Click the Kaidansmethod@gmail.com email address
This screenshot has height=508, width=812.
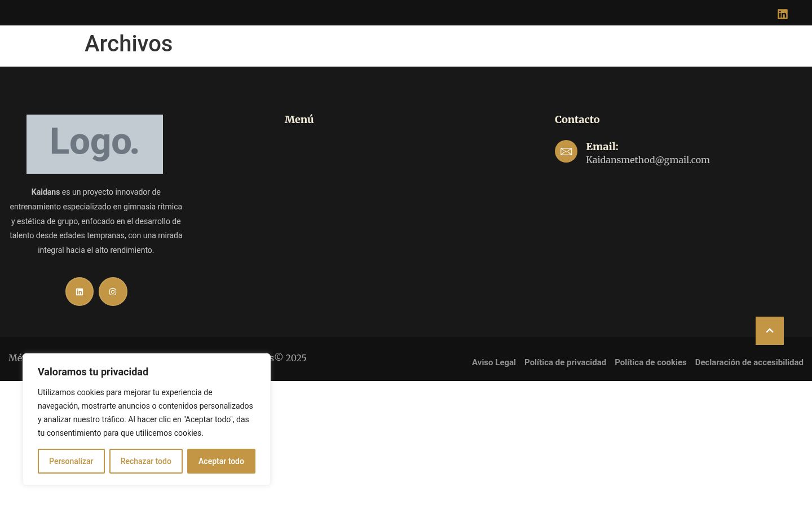(x=648, y=160)
